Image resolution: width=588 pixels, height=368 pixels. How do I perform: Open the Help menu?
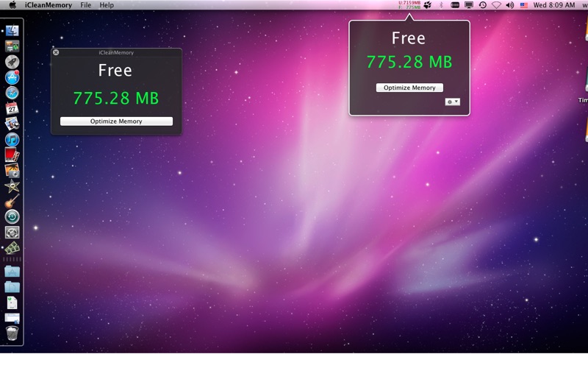pos(107,5)
